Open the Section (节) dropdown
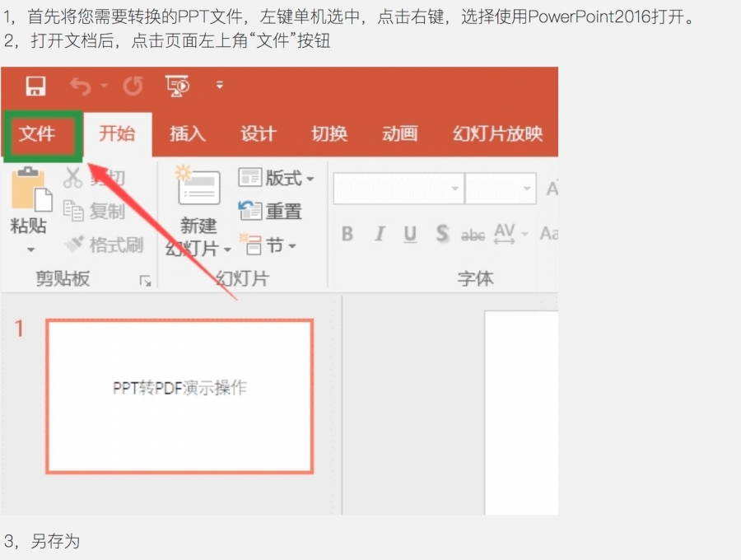The height and width of the screenshot is (560, 741). pos(269,245)
